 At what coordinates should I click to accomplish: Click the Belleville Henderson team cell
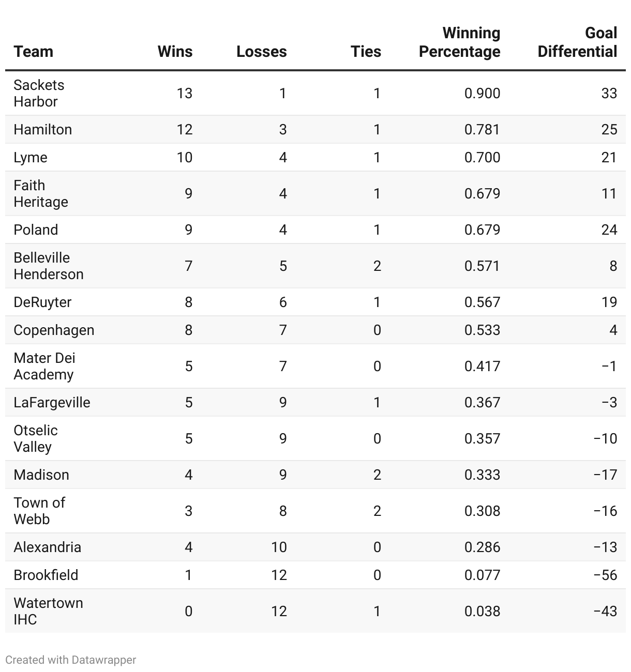coord(48,266)
